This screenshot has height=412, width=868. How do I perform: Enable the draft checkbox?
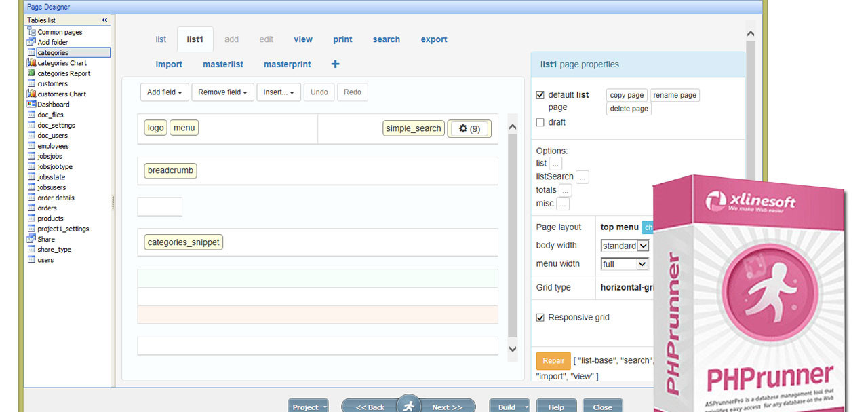coord(540,122)
